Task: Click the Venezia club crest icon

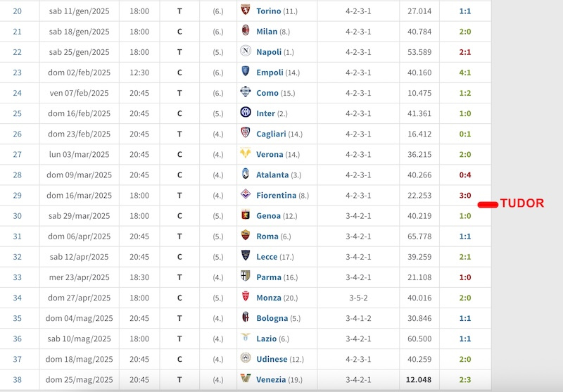Action: click(245, 378)
